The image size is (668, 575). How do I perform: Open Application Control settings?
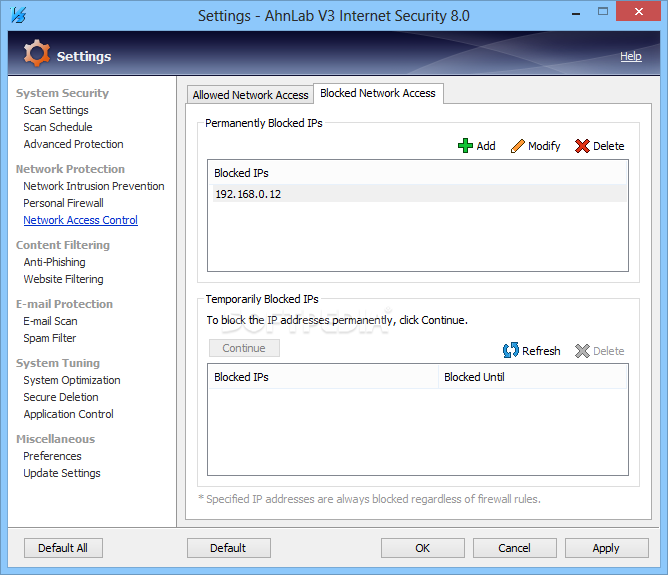[x=69, y=414]
